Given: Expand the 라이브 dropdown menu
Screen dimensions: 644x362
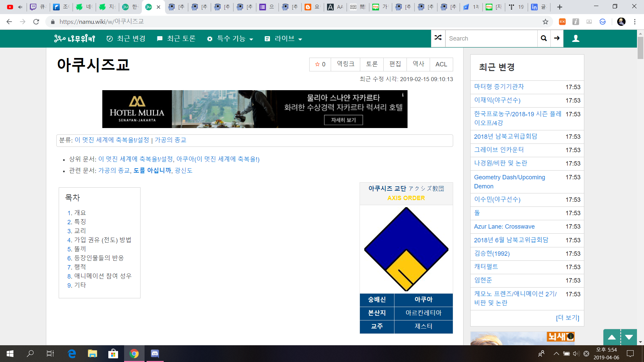Looking at the screenshot, I should tap(283, 39).
